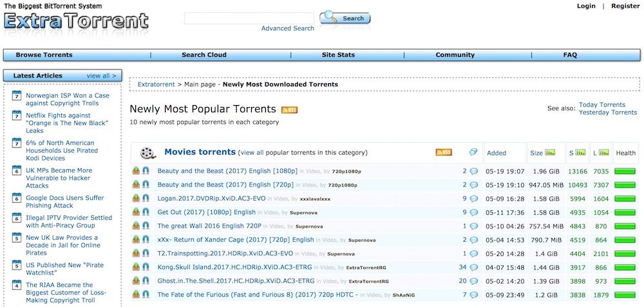
Task: Click the health bar for Kong.Skull Island row
Action: 625,268
